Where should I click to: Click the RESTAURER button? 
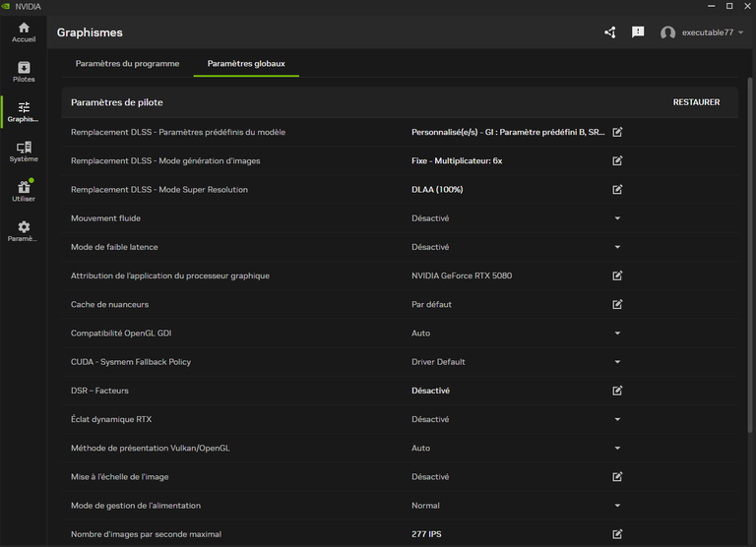[x=696, y=102]
